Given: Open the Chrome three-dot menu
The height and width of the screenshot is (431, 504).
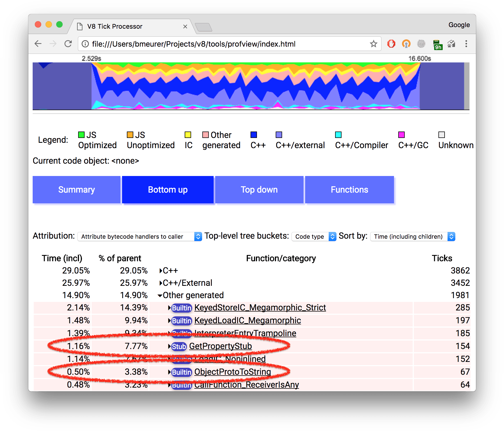Looking at the screenshot, I should click(x=466, y=44).
